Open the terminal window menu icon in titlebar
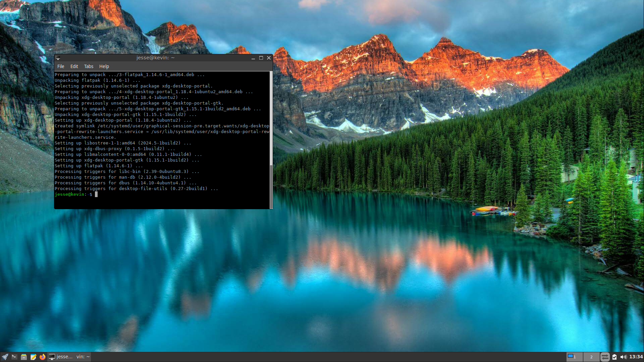 point(58,58)
